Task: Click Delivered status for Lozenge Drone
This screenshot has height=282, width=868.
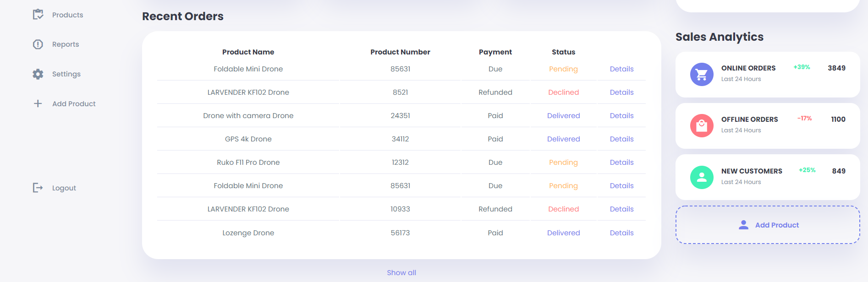Action: click(563, 233)
